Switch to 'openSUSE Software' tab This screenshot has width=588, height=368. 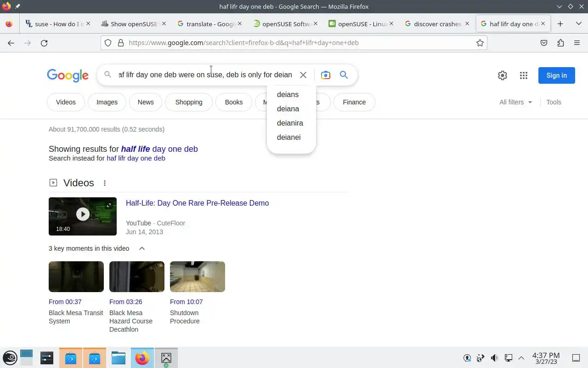click(x=285, y=24)
